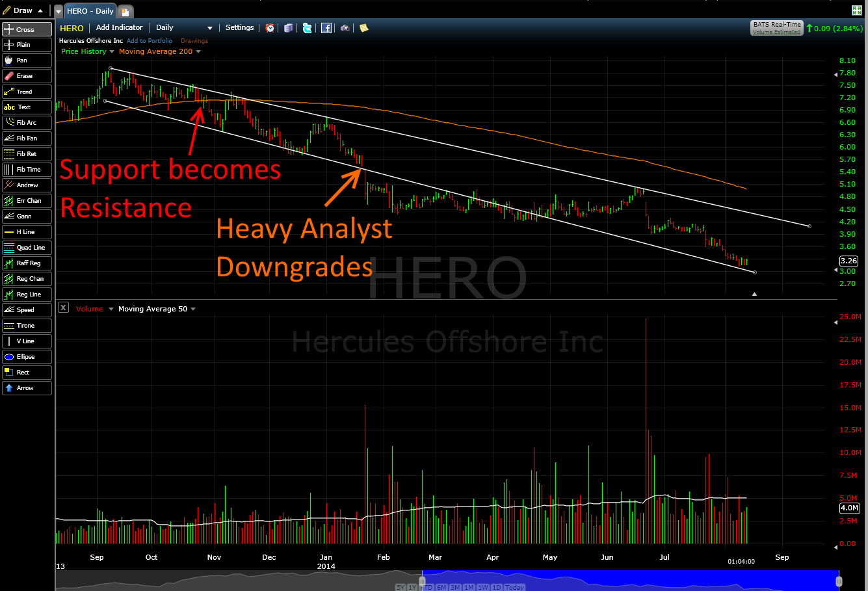Set range to 3M
The image size is (868, 591).
pyautogui.click(x=455, y=587)
